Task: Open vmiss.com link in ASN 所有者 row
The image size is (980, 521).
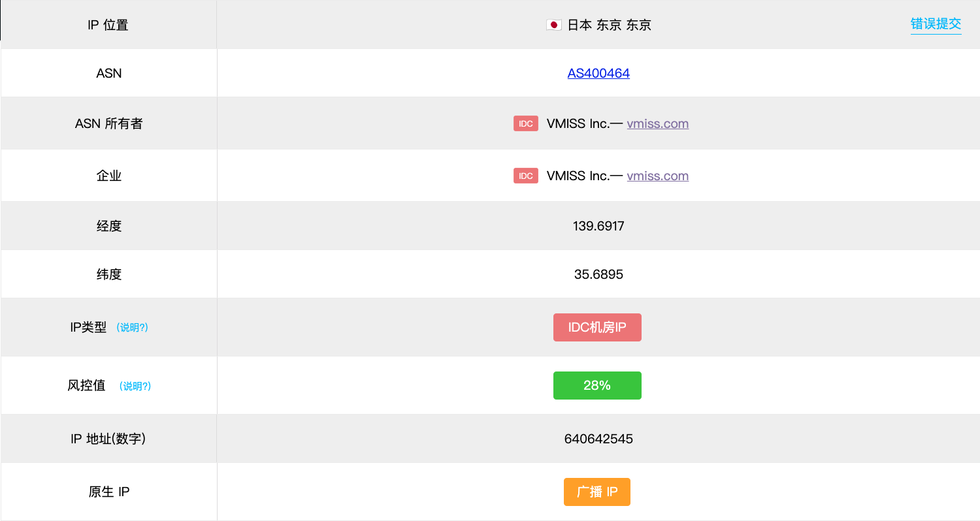Action: tap(657, 123)
